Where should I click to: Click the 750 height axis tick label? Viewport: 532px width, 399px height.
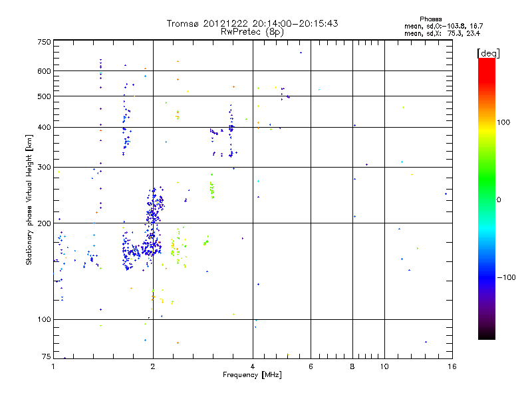(44, 42)
